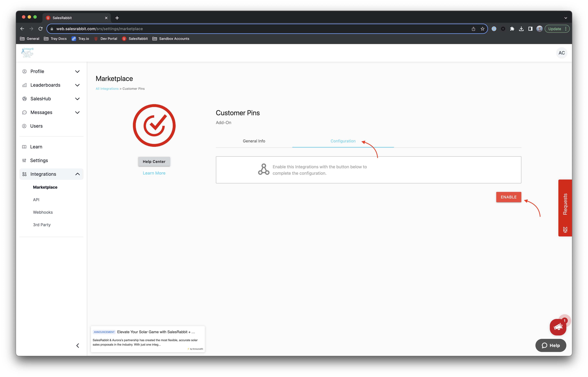Image resolution: width=588 pixels, height=377 pixels.
Task: Select Marketplace submenu item
Action: (45, 187)
